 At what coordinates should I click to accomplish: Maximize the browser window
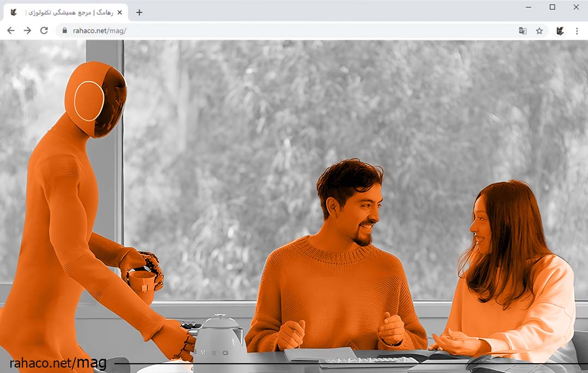coord(552,7)
